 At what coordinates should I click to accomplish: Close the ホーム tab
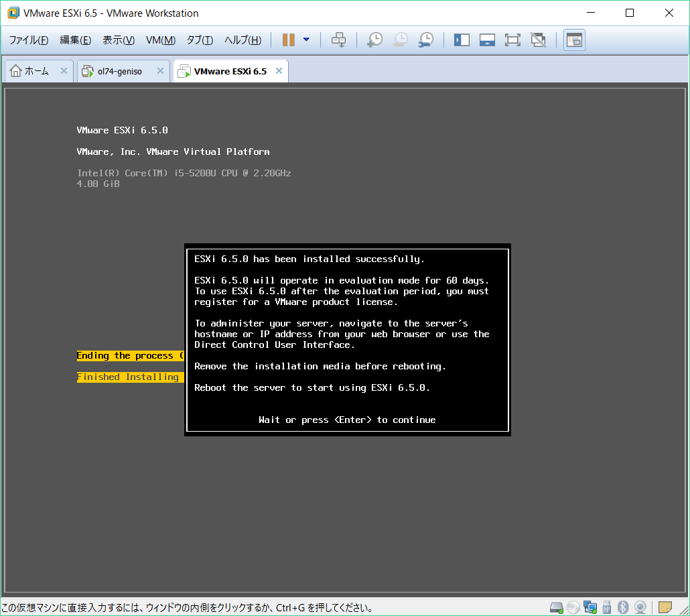[x=64, y=71]
